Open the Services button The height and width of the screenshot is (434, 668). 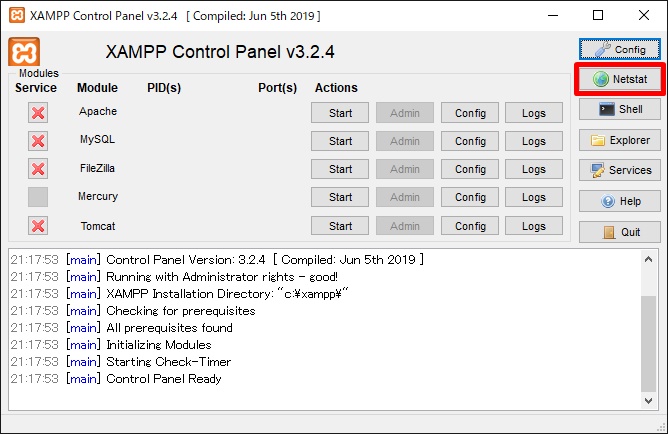619,170
